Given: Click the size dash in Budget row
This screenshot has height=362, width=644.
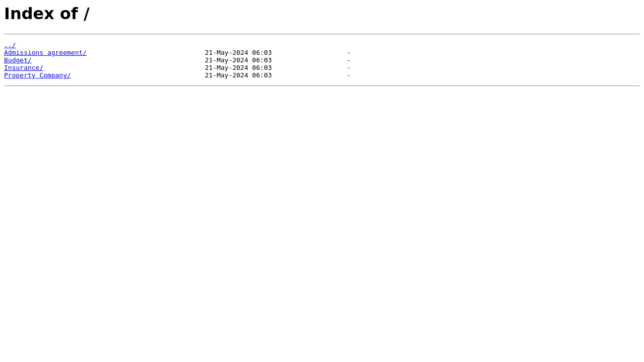Looking at the screenshot, I should click(349, 60).
